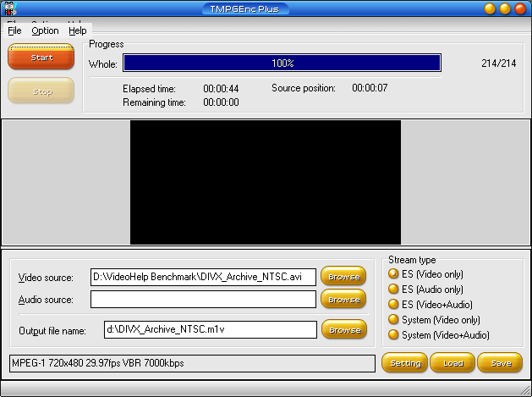Click the Save button

[x=500, y=362]
